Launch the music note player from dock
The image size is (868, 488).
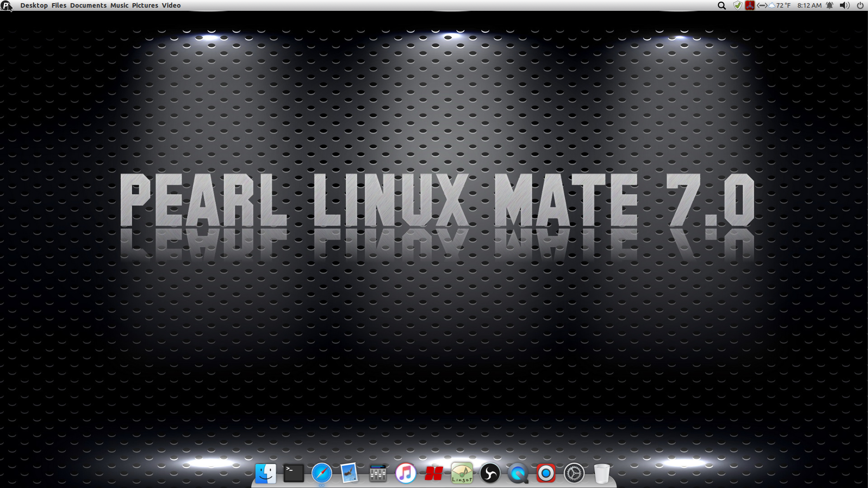pyautogui.click(x=406, y=474)
